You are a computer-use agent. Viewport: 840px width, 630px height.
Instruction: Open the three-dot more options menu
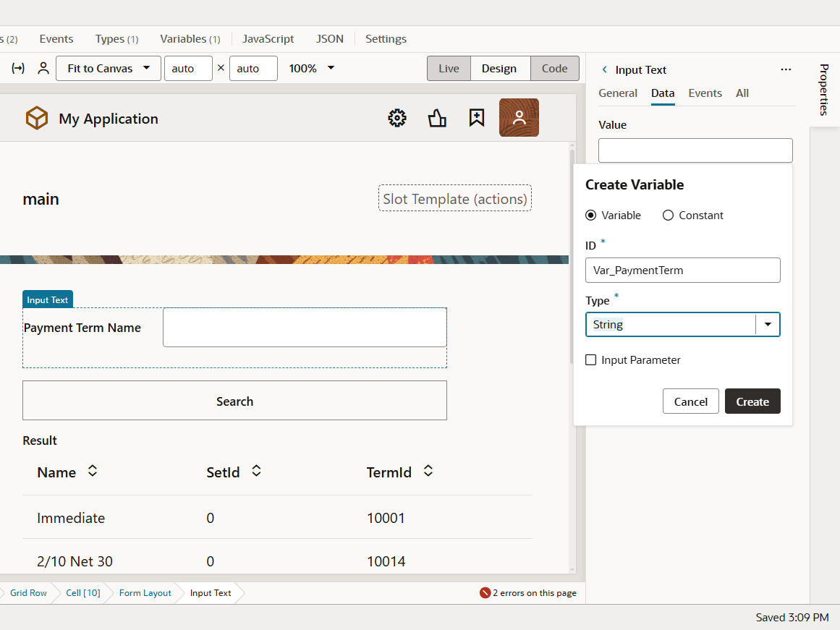[786, 69]
